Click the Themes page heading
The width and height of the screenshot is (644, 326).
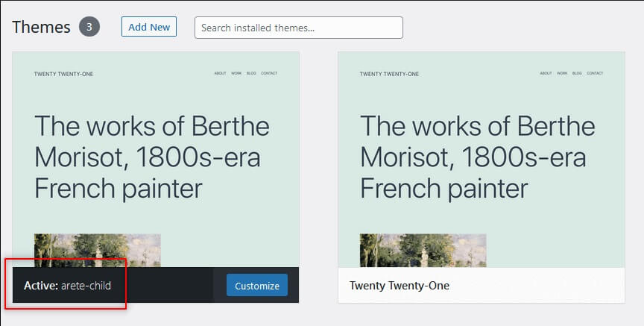[x=41, y=27]
